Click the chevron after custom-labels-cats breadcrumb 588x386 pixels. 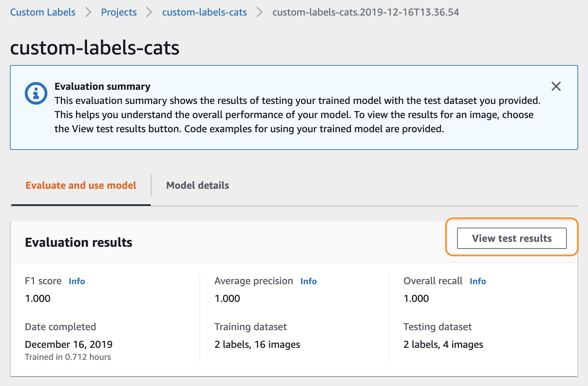pyautogui.click(x=260, y=12)
